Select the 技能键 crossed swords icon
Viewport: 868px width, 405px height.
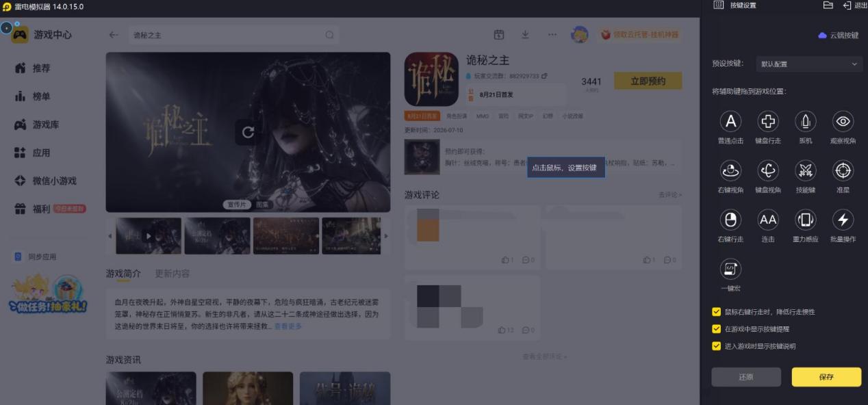(805, 170)
